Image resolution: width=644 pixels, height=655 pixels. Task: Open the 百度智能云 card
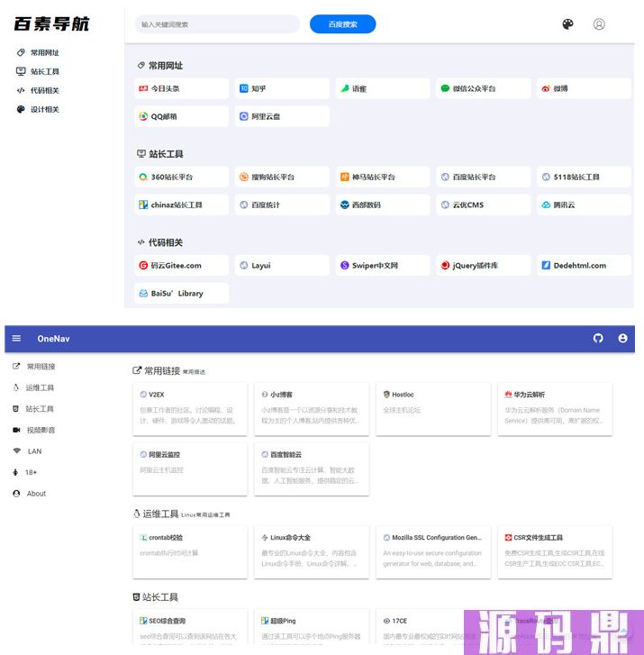coord(312,469)
